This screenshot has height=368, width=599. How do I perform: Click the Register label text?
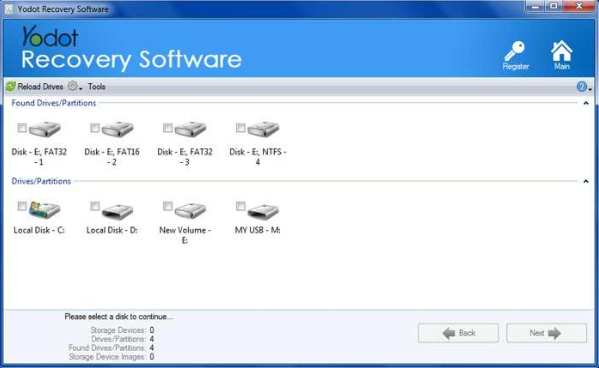tap(515, 66)
